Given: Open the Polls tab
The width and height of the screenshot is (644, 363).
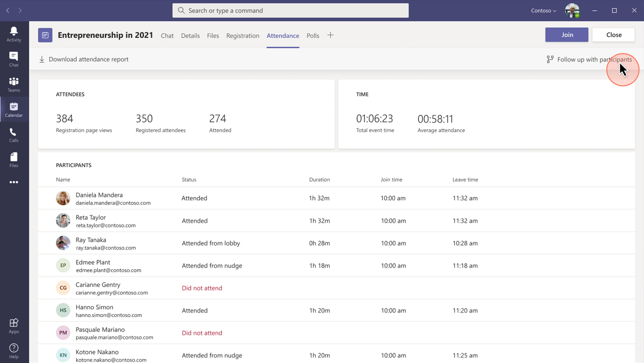Looking at the screenshot, I should (x=312, y=35).
